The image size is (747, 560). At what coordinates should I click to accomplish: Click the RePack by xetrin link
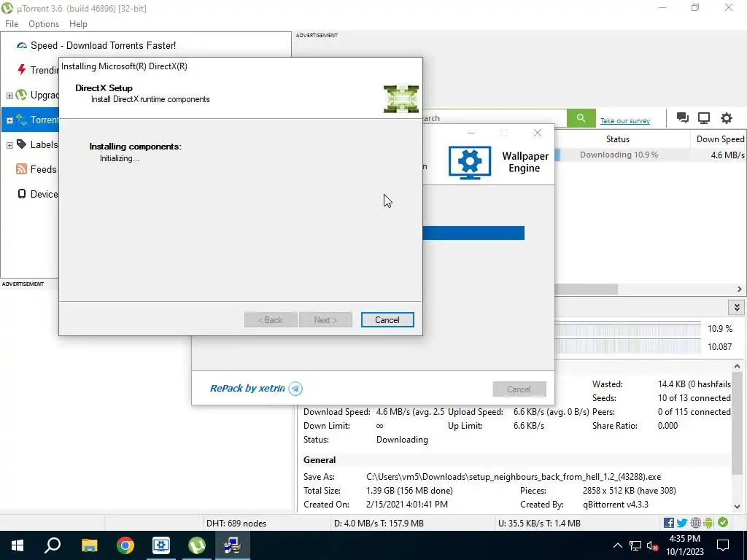[247, 389]
